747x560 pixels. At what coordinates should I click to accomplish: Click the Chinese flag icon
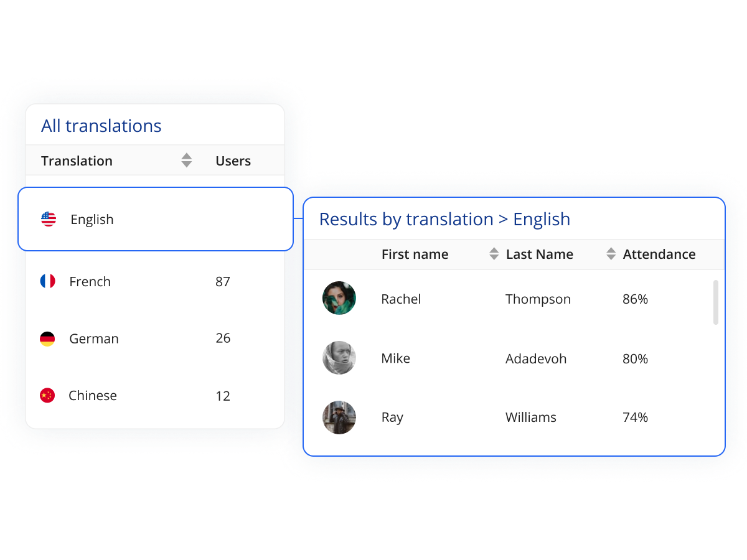pyautogui.click(x=48, y=395)
